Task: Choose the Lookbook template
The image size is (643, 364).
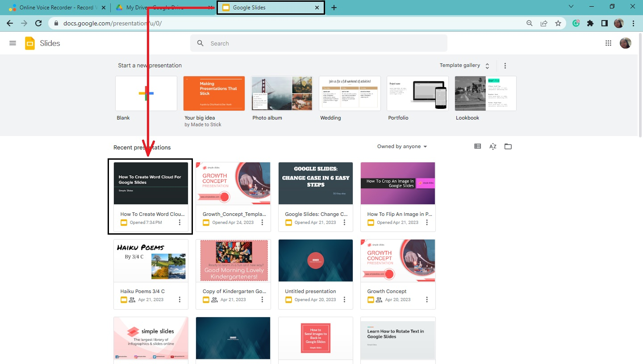Action: point(485,93)
